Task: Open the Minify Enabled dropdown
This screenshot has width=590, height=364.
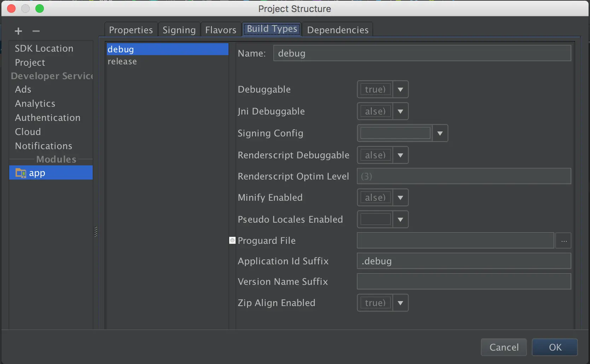Action: point(400,198)
